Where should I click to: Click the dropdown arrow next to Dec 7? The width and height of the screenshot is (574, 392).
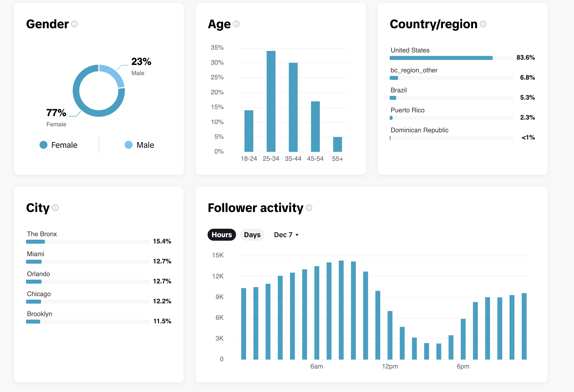(297, 235)
